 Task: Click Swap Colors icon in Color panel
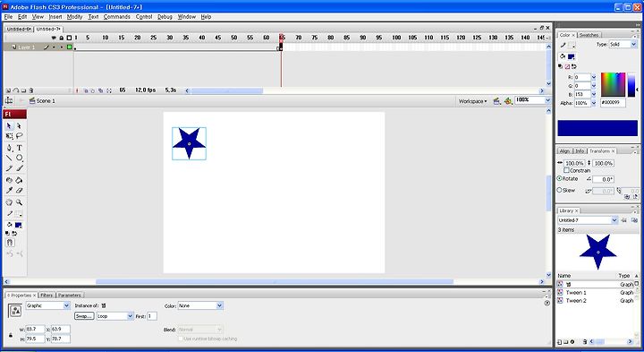(x=573, y=66)
